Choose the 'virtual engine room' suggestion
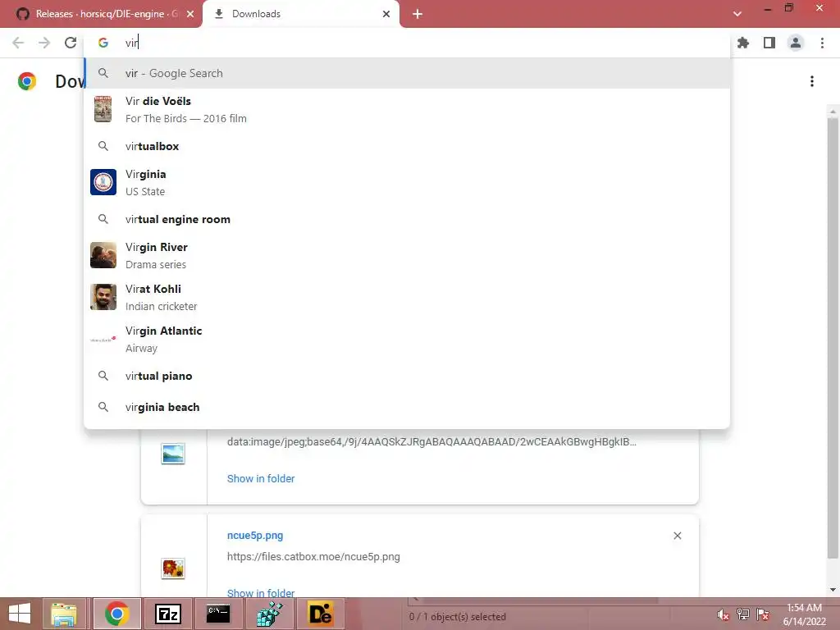The width and height of the screenshot is (840, 630). [407, 219]
